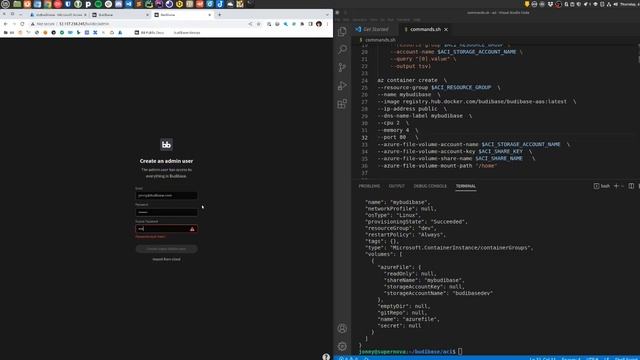
Task: Create a new terminal with plus
Action: (616, 186)
